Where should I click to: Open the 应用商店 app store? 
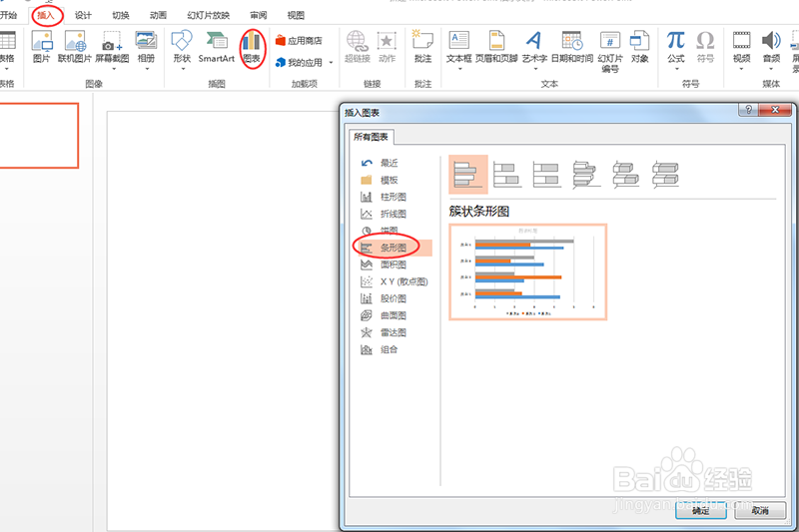[299, 41]
